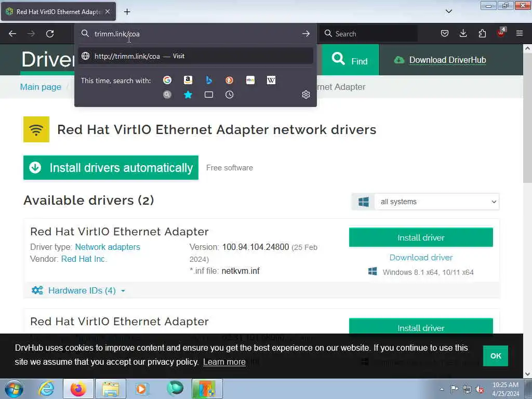Viewport: 532px width, 399px height.
Task: Search this time with Google
Action: point(167,80)
